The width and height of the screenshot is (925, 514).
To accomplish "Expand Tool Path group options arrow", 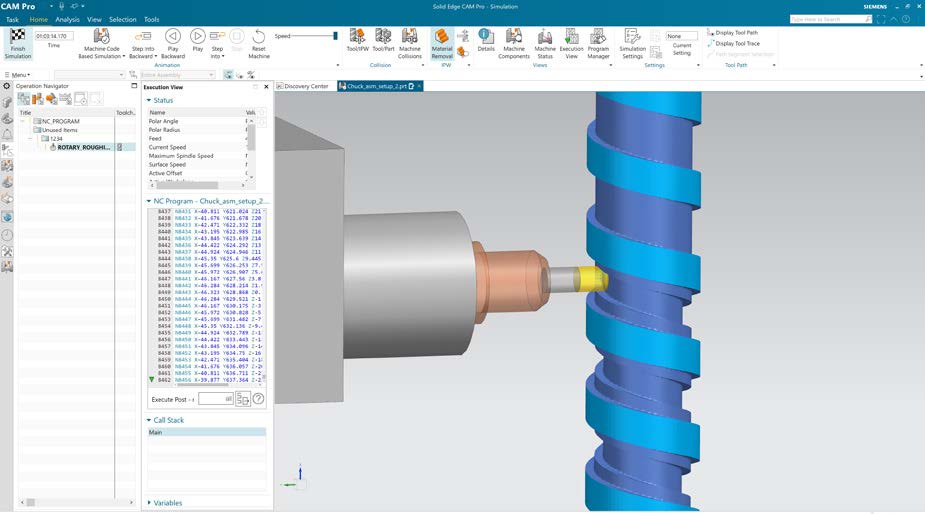I will (774, 66).
